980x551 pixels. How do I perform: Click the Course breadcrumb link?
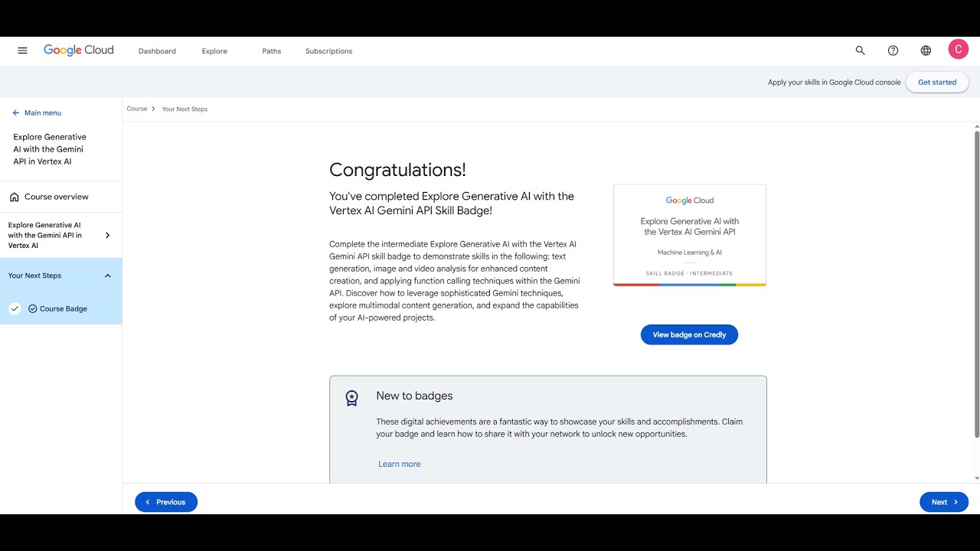coord(137,109)
